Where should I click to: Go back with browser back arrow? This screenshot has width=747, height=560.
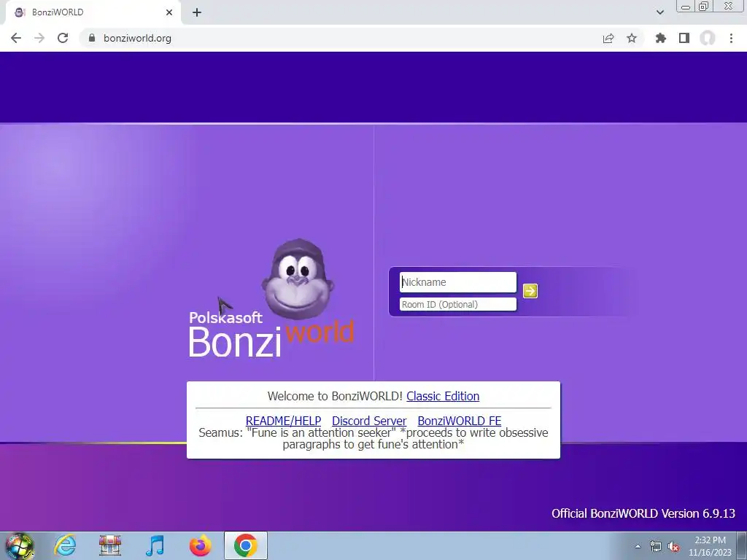[x=16, y=38]
